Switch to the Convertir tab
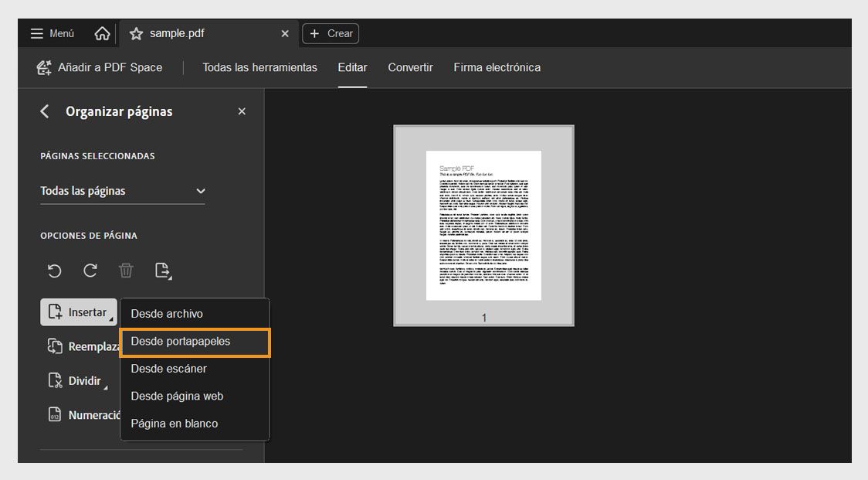 410,67
